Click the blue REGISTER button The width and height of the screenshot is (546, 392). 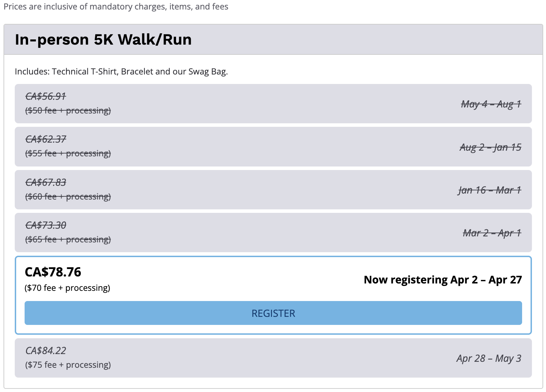tap(273, 313)
